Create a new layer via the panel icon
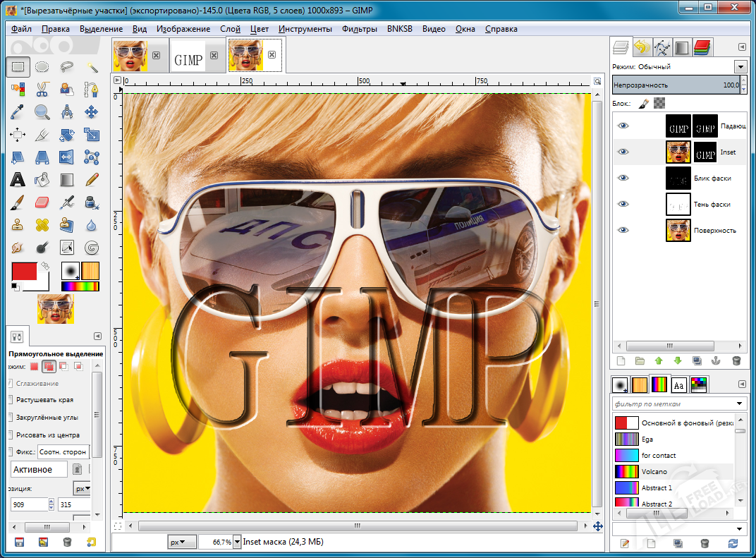The height and width of the screenshot is (558, 756). pyautogui.click(x=621, y=360)
